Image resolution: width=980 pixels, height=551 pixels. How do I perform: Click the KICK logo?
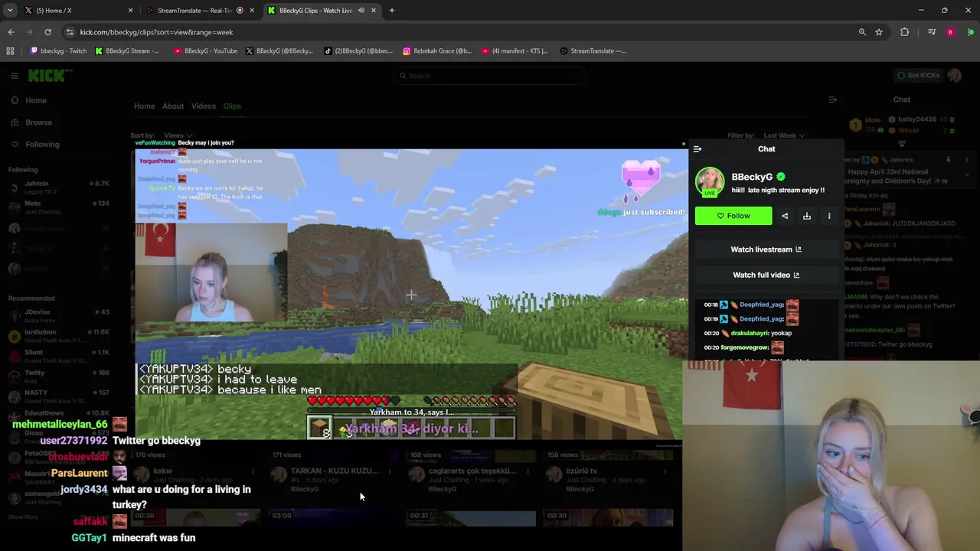(x=50, y=76)
